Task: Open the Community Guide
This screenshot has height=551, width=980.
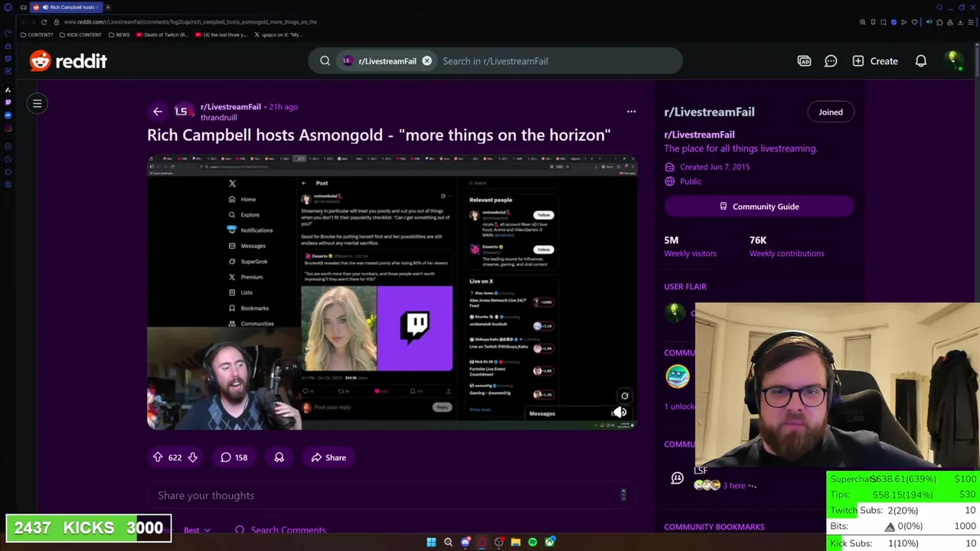Action: click(759, 207)
